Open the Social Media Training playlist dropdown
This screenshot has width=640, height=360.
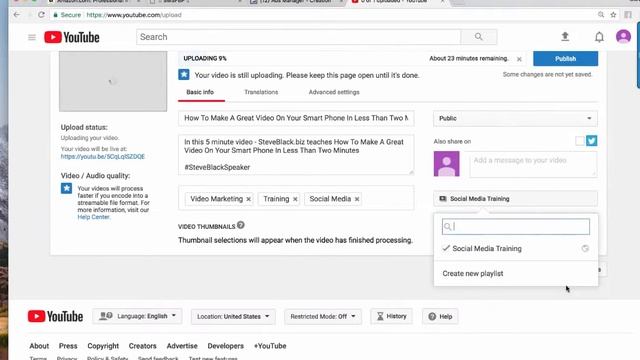[515, 199]
